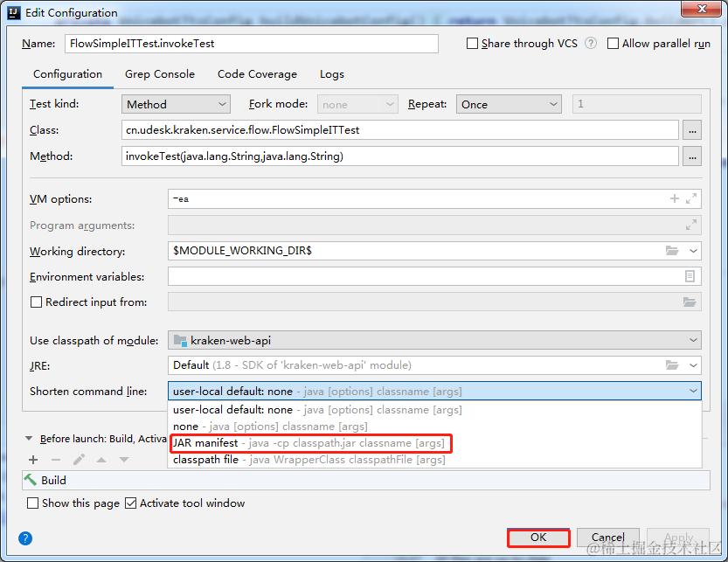This screenshot has width=728, height=562.
Task: Click IntelliJ icon in dialog title bar
Action: [14, 13]
